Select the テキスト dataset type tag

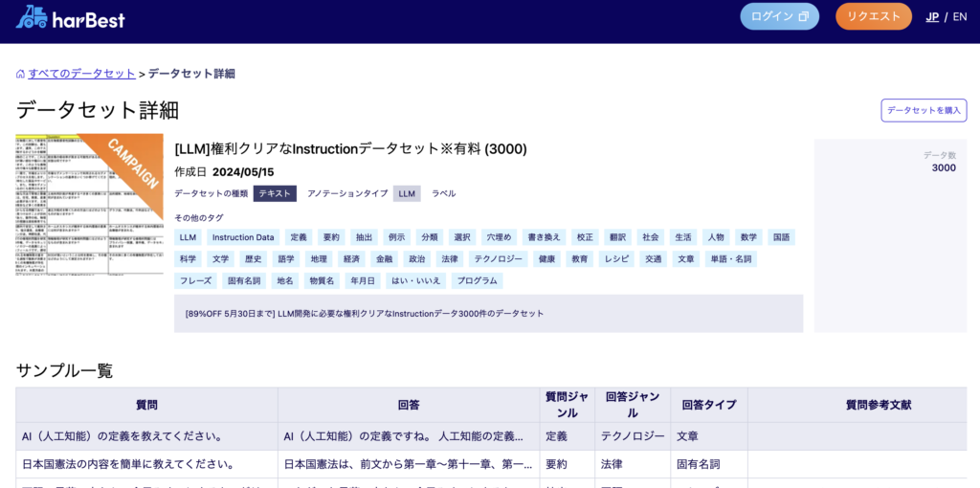click(275, 193)
